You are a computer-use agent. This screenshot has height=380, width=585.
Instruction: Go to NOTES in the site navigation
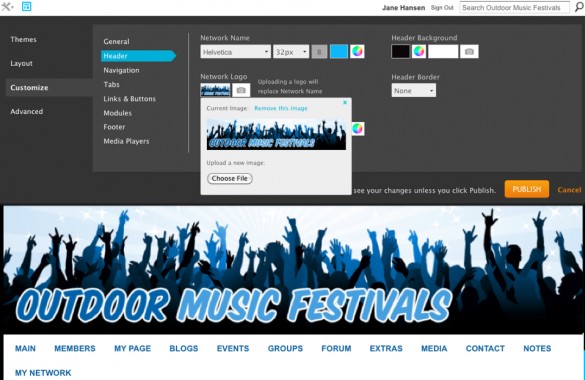[537, 348]
